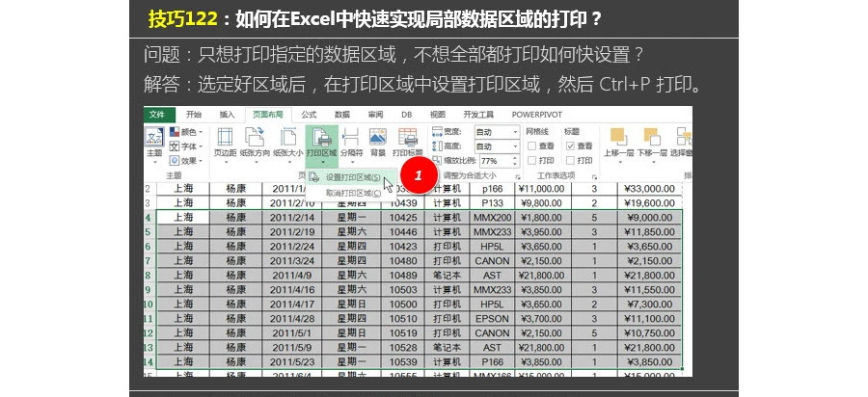This screenshot has width=868, height=397.
Task: Select the cell containing ¥9,000.00
Action: coord(650,218)
